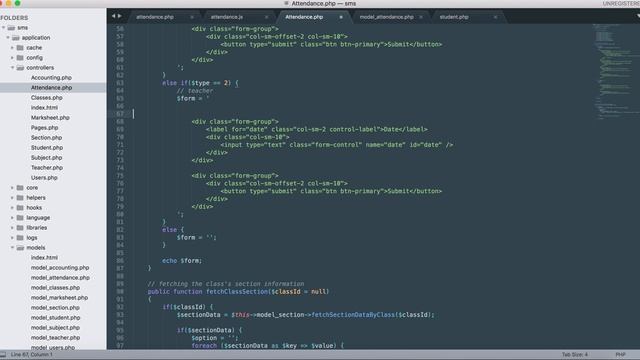
Task: Select the active Attendance.php tab
Action: 304,17
